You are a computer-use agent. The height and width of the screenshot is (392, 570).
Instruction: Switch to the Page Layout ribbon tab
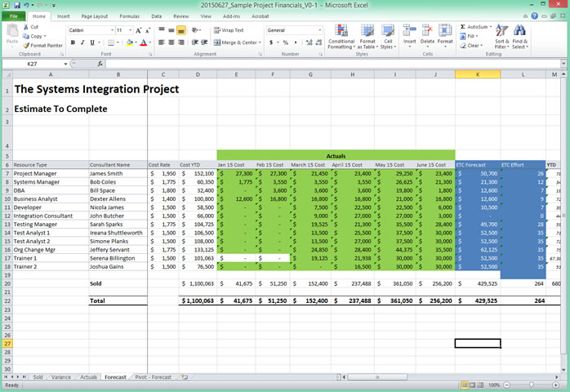(95, 16)
